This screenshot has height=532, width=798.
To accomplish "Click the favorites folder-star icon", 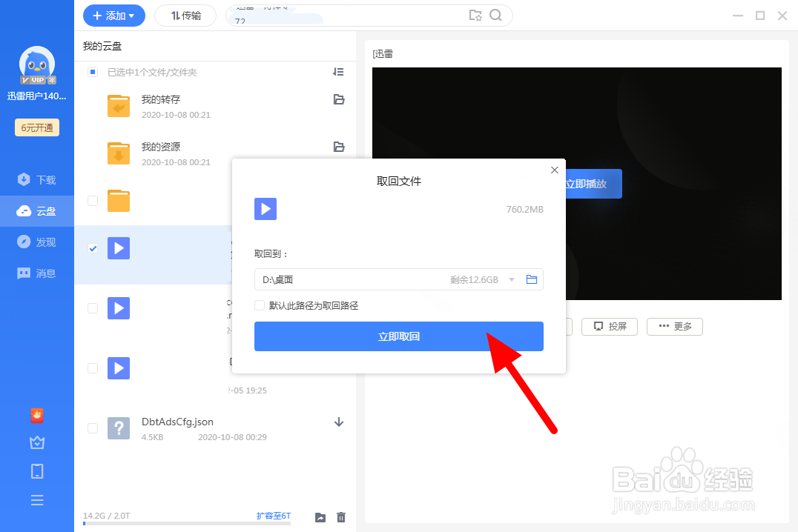I will [x=475, y=16].
